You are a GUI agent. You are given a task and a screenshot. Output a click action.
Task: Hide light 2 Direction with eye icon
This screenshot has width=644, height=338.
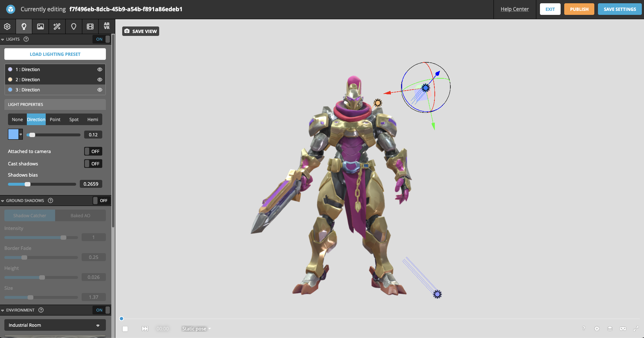click(x=100, y=79)
